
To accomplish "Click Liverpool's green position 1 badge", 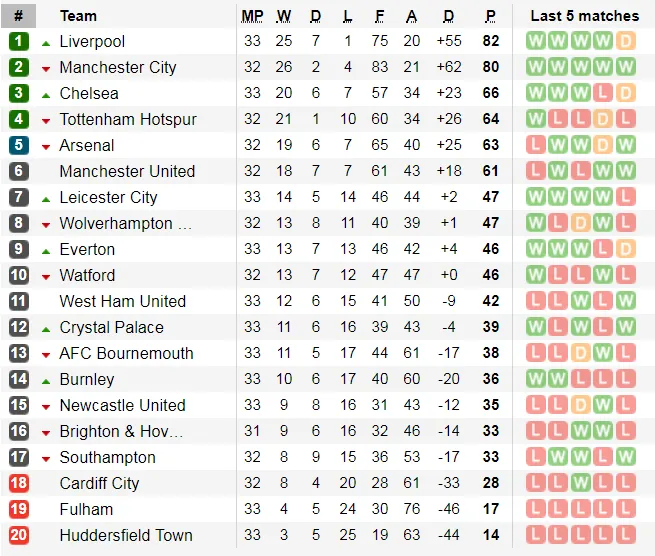I will pyautogui.click(x=19, y=42).
